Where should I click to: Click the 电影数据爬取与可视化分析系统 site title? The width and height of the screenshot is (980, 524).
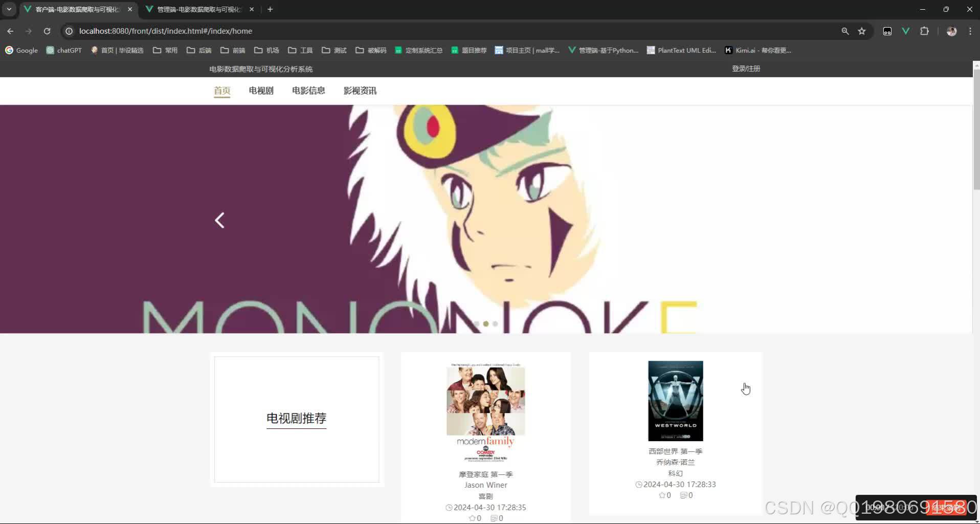[x=261, y=69]
